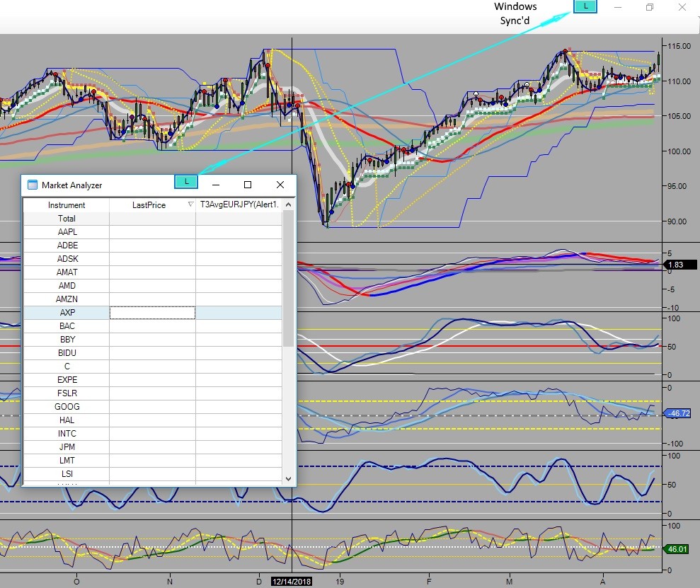Select the AAPL instrument row
Image resolution: width=700 pixels, height=588 pixels.
tap(67, 232)
